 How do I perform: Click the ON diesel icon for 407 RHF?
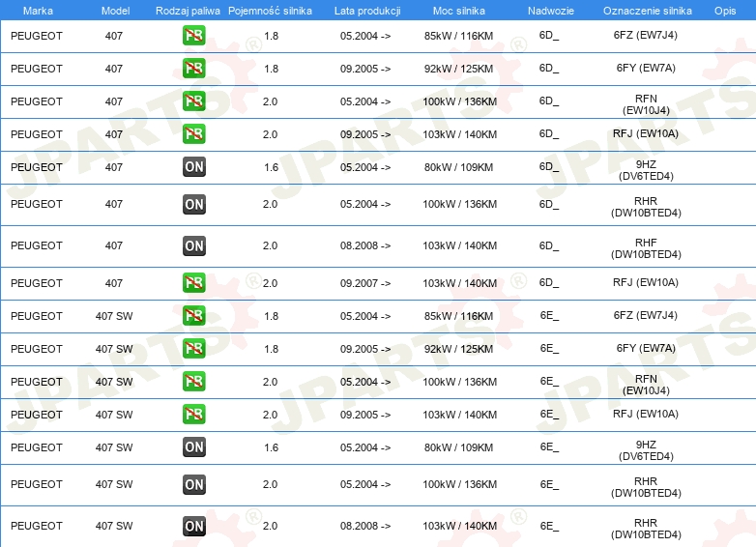(x=194, y=245)
